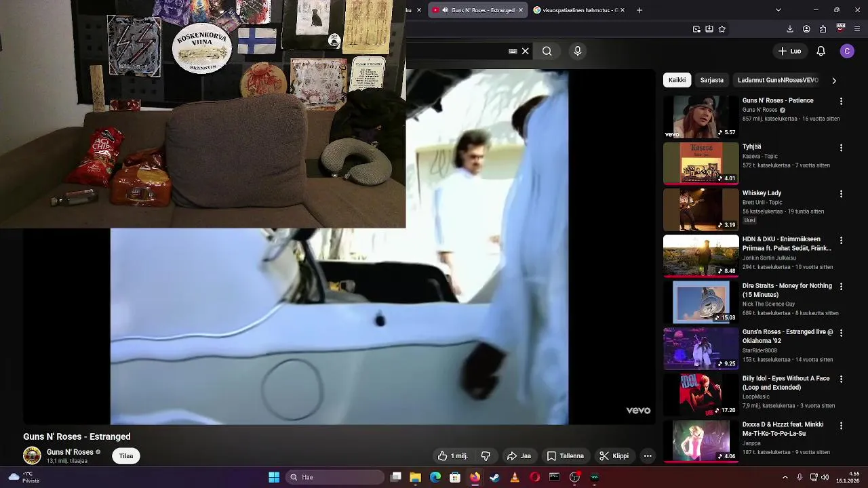Screen dimensions: 868x488
Task: Open Billy Idol - Eyes Without A Face video
Action: tap(786, 383)
